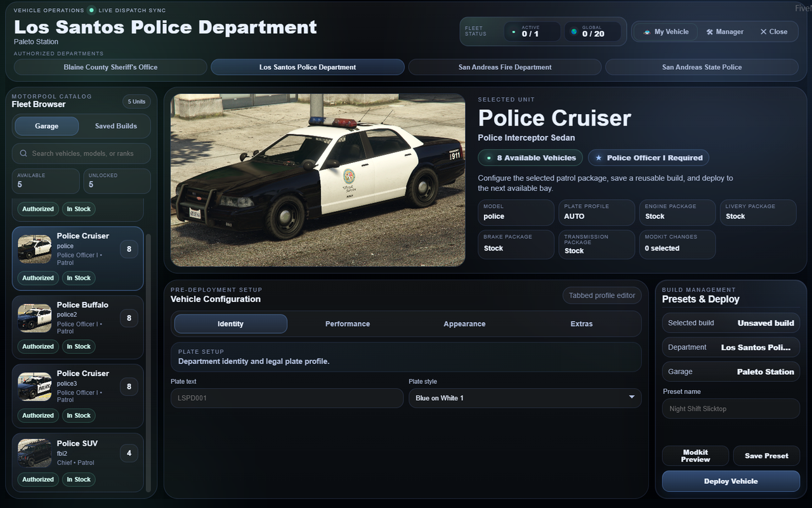Select the Police Buffalo thumbnail
Viewport: 812px width, 508px height.
(34, 318)
